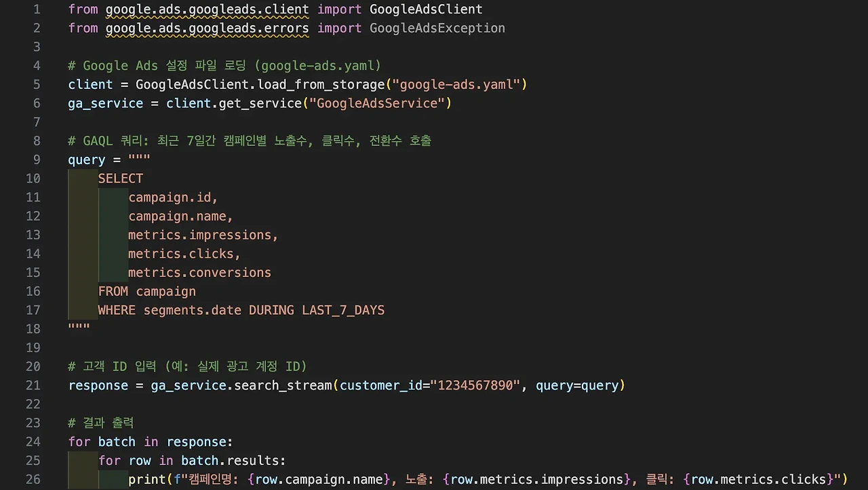Click metrics.impressions, on line 13
The image size is (868, 490).
point(203,235)
